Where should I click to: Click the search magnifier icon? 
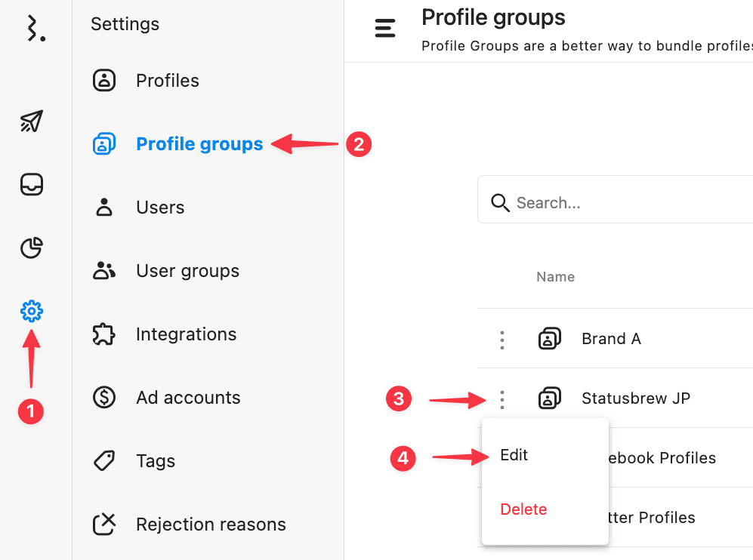500,202
